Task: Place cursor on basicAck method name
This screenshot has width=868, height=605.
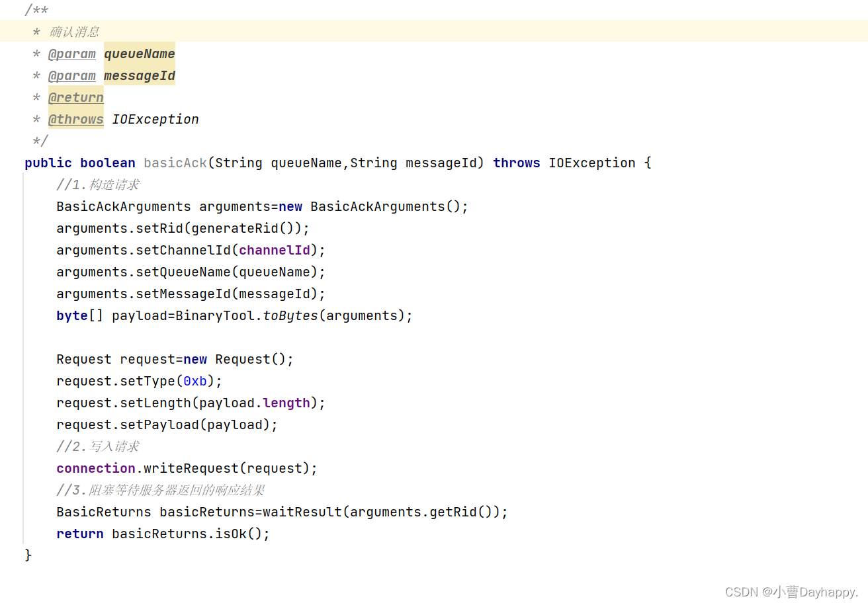Action: (175, 163)
